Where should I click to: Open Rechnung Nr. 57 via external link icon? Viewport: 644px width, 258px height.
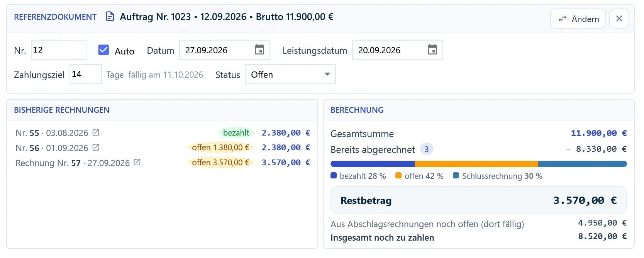tap(137, 163)
